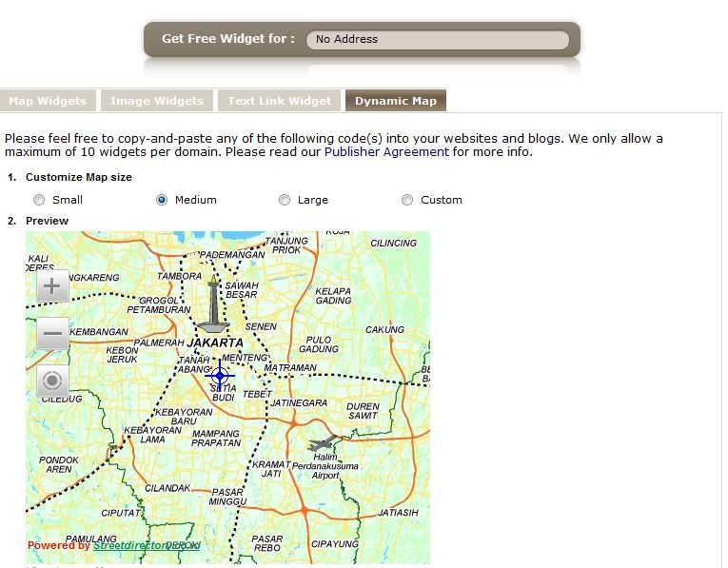
Task: Click TAMBORA label on map
Action: (x=179, y=276)
